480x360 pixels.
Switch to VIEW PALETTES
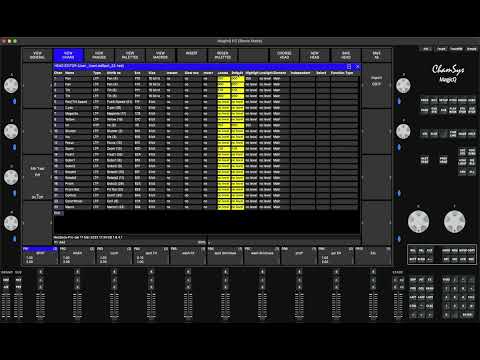pos(130,55)
